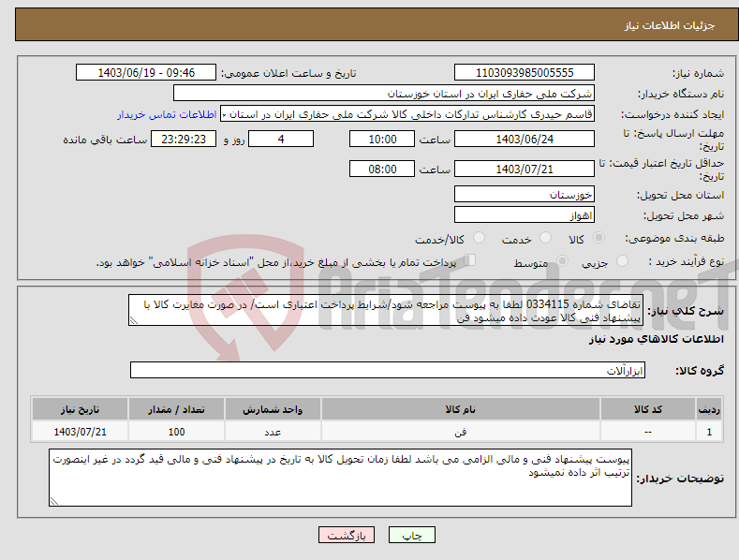Click the general need description text box
The width and height of the screenshot is (739, 560).
click(386, 310)
